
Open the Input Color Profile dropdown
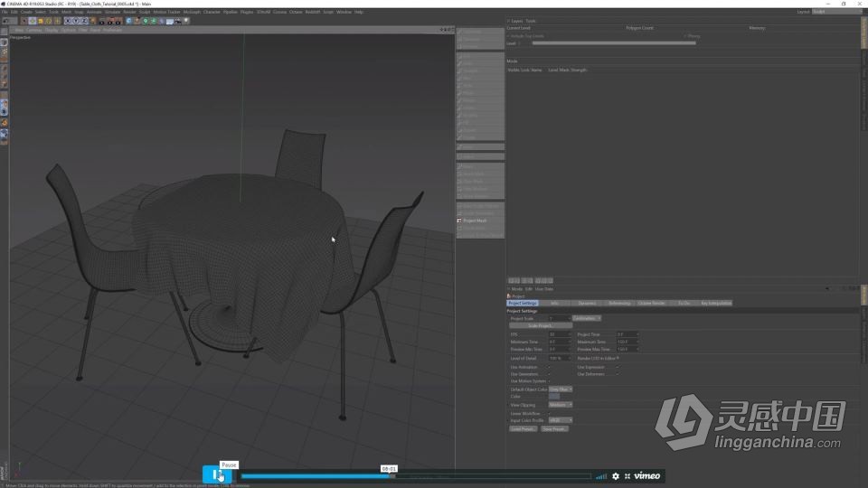(x=561, y=420)
